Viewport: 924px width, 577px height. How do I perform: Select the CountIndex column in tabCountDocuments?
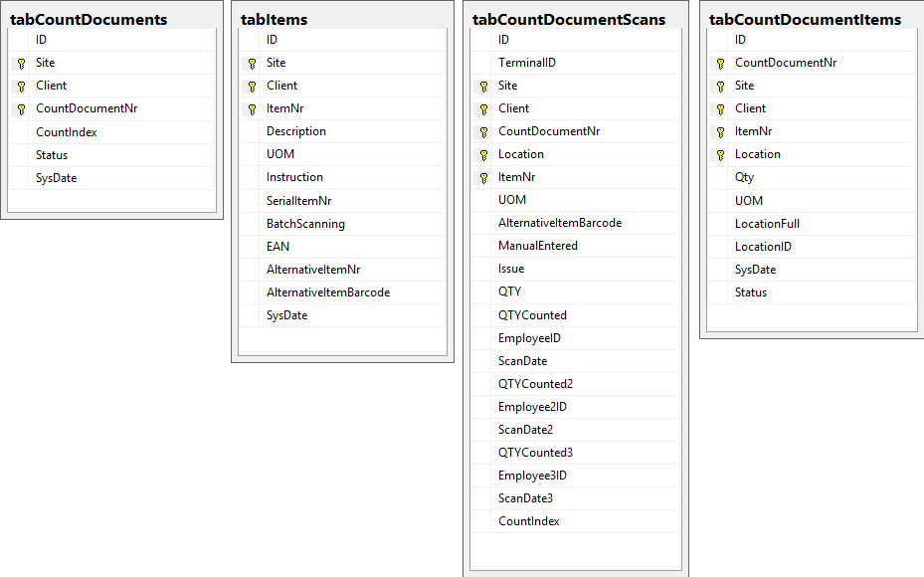pyautogui.click(x=67, y=132)
